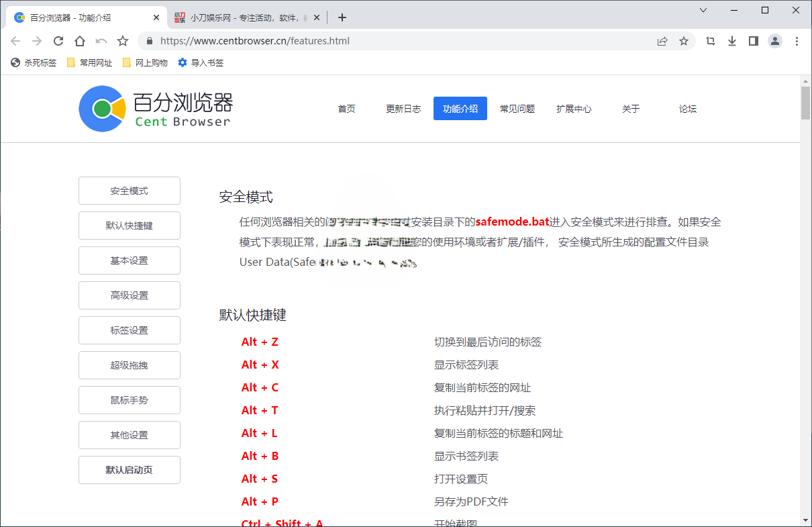Open a new tab with the plus button
This screenshot has height=527, width=812.
pos(342,17)
